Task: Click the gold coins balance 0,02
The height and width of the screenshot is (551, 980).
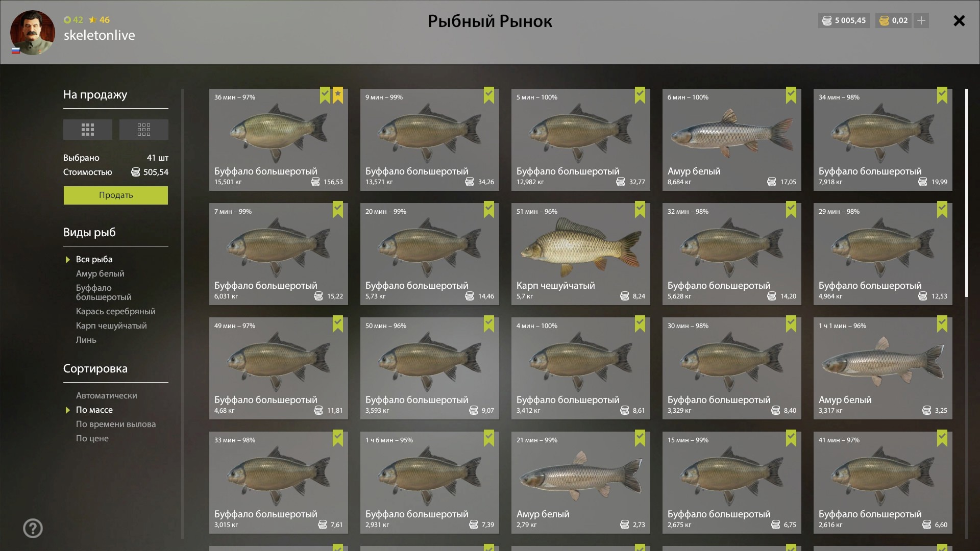Action: (x=894, y=20)
